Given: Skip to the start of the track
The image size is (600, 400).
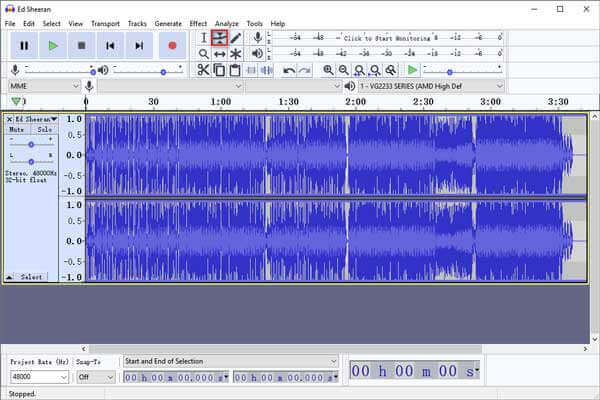Looking at the screenshot, I should (110, 46).
